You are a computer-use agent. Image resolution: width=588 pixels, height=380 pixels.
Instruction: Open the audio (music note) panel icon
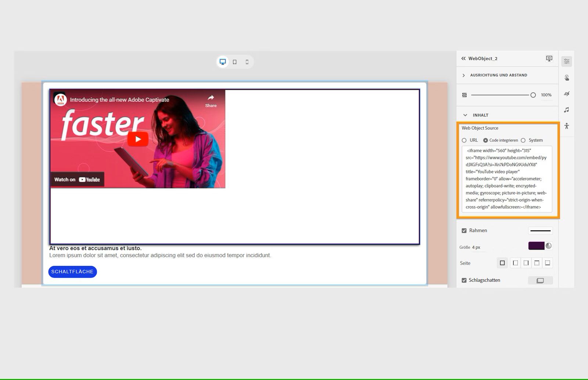click(566, 110)
